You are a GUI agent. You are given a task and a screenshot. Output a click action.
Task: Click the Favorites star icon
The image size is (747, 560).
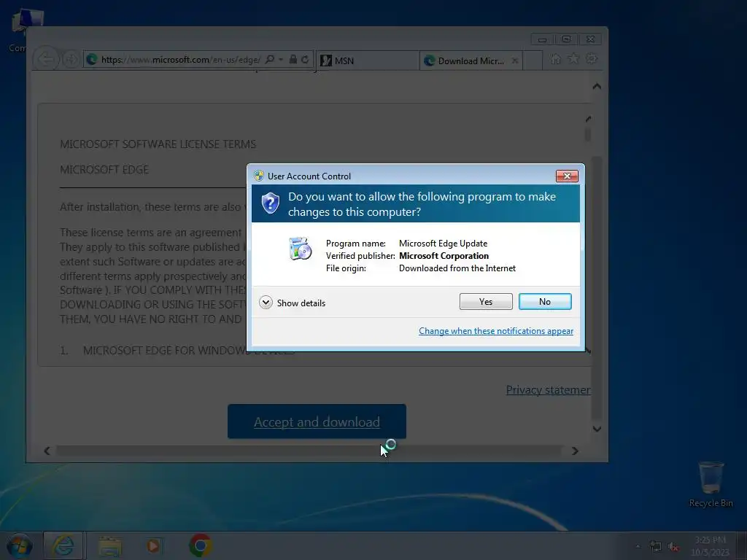[573, 59]
